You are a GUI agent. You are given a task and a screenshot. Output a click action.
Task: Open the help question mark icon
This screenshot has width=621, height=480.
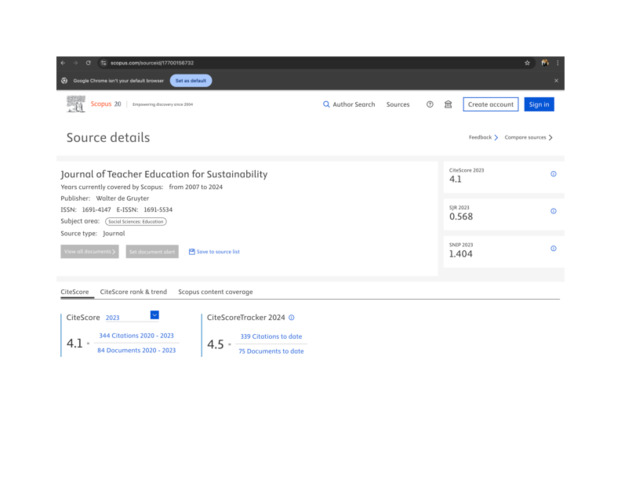(x=430, y=104)
